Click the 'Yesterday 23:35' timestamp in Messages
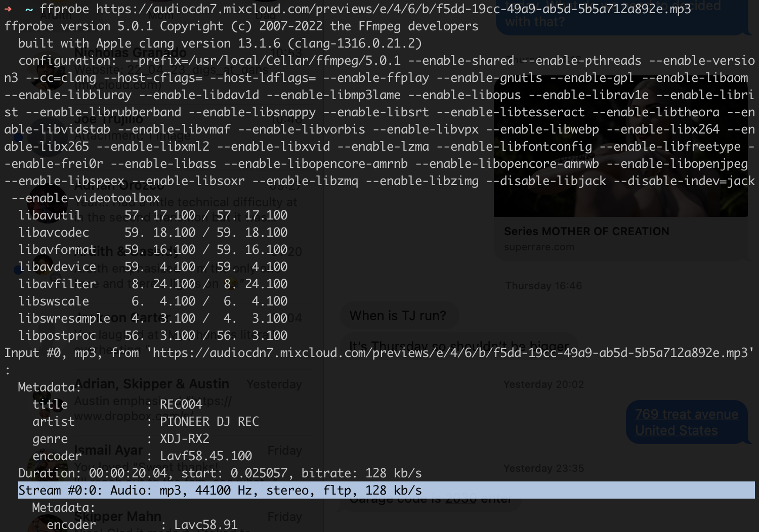This screenshot has height=532, width=759. [543, 468]
